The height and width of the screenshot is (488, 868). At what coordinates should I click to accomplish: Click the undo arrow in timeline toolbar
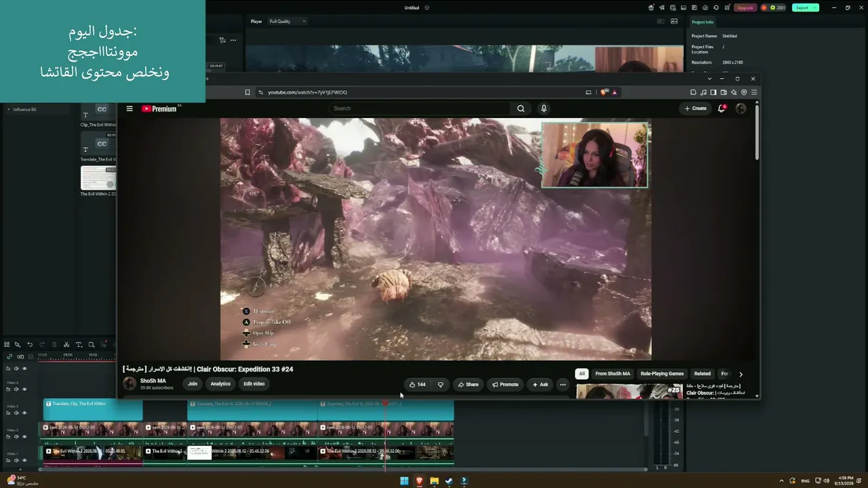[x=30, y=344]
